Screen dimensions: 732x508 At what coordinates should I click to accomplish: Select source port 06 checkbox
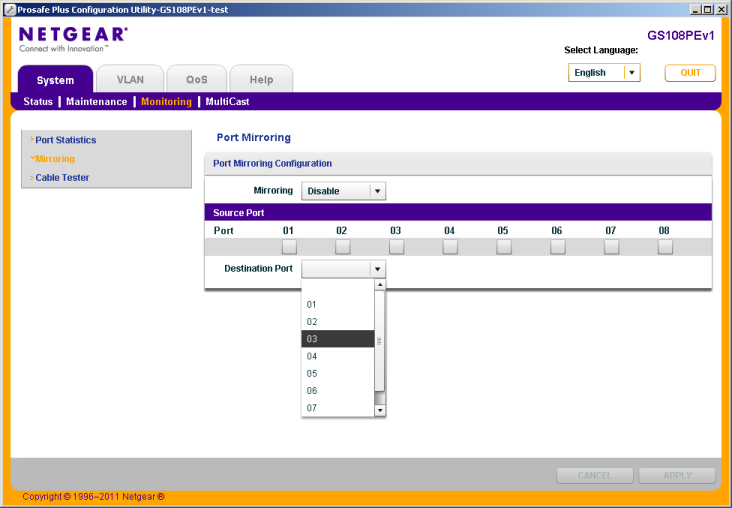(557, 247)
